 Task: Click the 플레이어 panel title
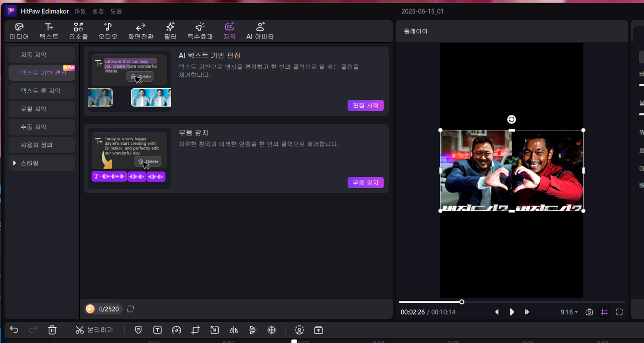click(416, 31)
